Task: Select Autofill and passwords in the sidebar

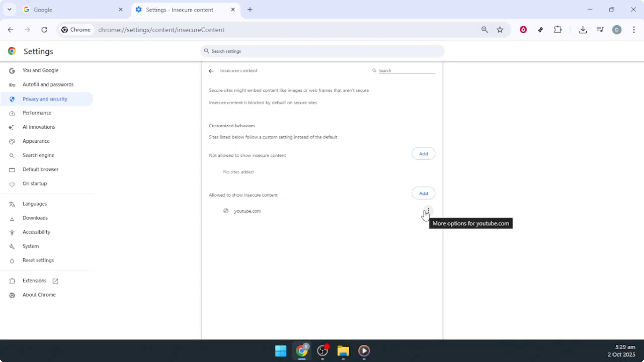Action: coord(48,84)
